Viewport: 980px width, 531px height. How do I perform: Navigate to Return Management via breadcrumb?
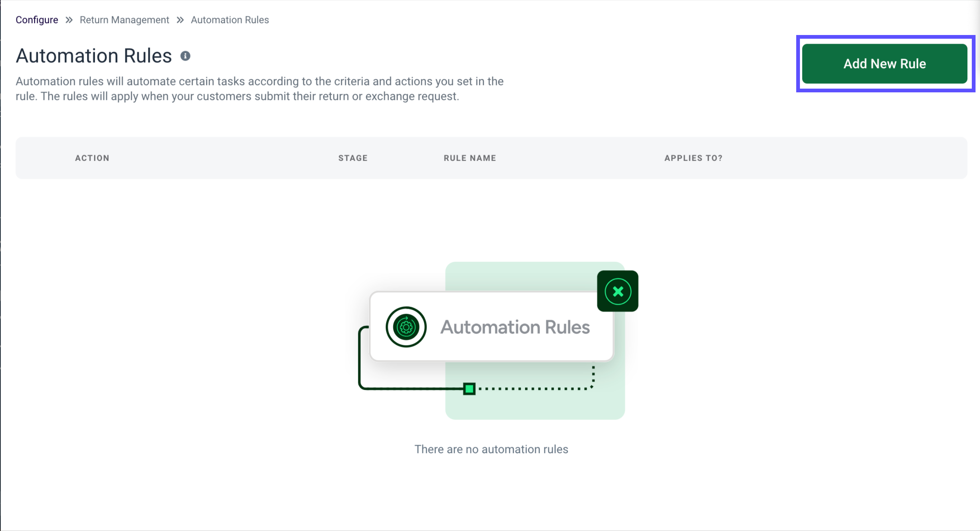click(x=124, y=20)
